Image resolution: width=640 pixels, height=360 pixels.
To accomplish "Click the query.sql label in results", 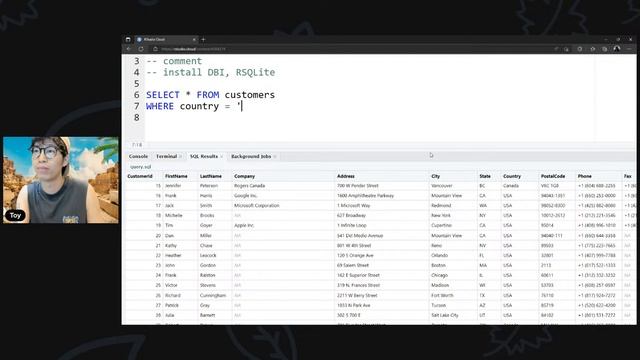I will [141, 167].
